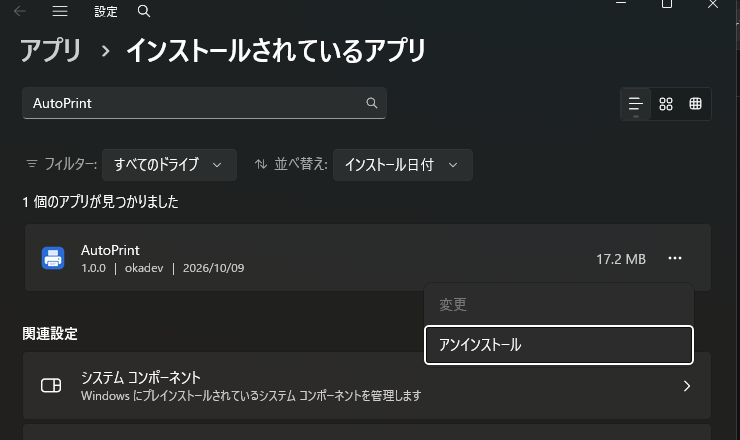Image resolution: width=740 pixels, height=440 pixels.
Task: Select 変更 in the context menu
Action: tap(559, 305)
